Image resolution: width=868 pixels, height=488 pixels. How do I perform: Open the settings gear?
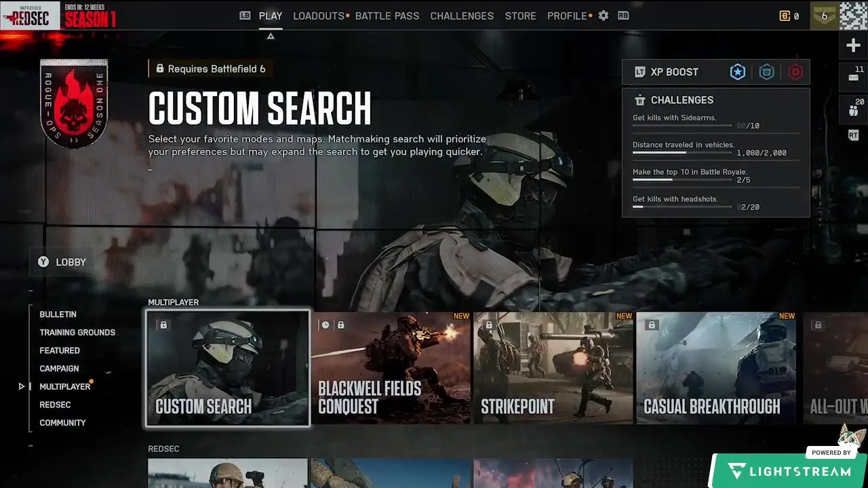point(604,16)
